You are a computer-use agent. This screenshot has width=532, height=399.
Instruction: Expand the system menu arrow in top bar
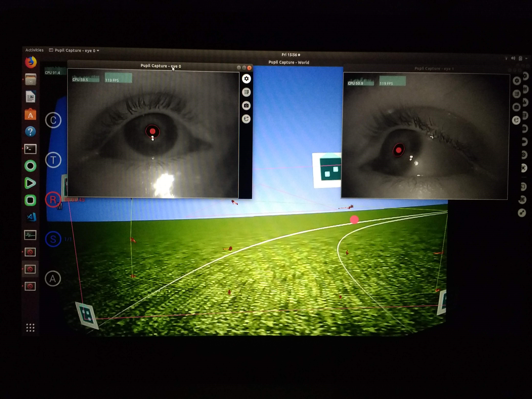coord(526,58)
